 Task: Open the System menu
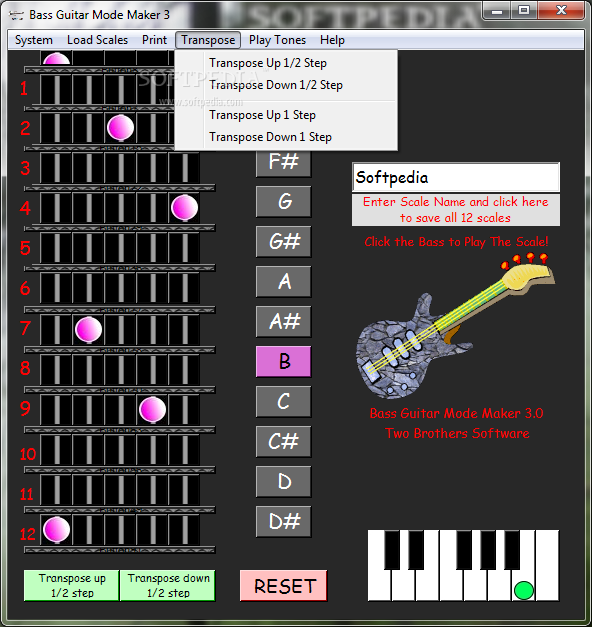[34, 40]
